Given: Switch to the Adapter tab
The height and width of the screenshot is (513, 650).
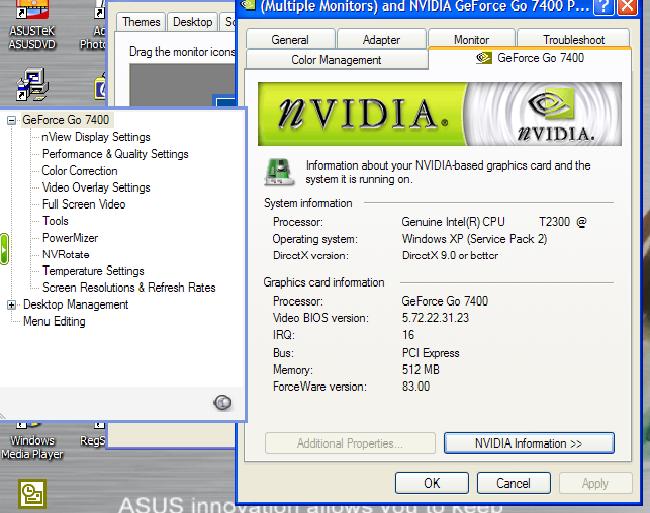Looking at the screenshot, I should 381,40.
